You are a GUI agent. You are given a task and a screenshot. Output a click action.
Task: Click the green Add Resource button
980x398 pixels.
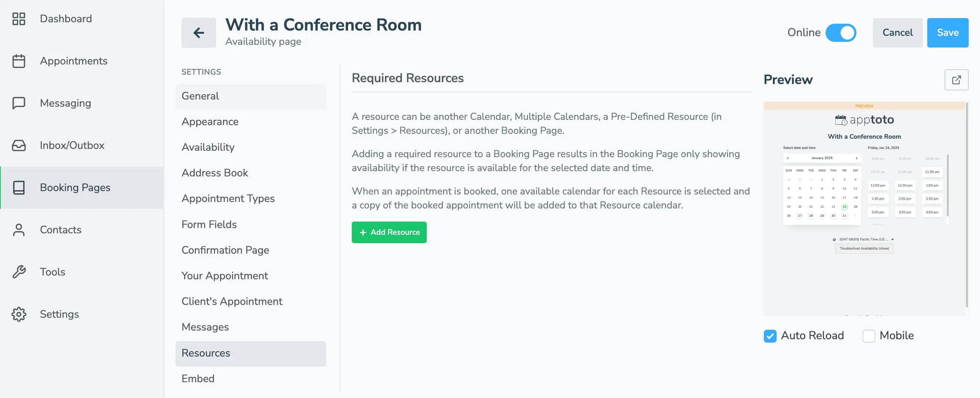pyautogui.click(x=389, y=232)
